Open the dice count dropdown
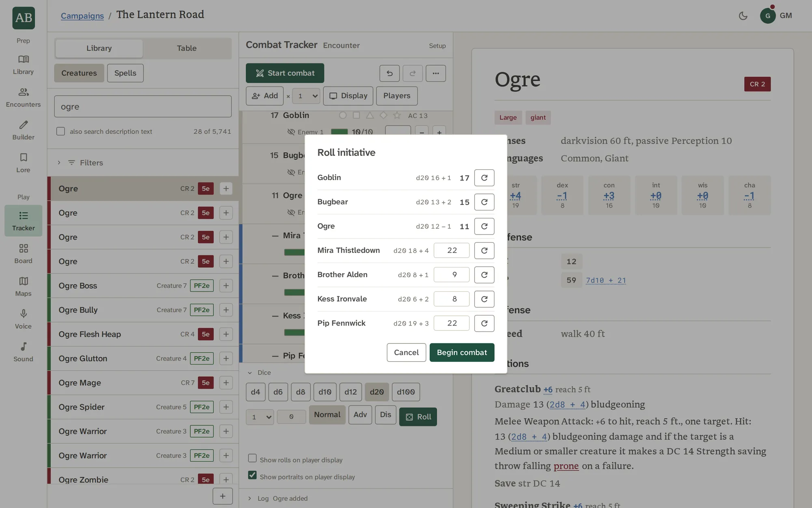This screenshot has height=508, width=812. pyautogui.click(x=260, y=417)
